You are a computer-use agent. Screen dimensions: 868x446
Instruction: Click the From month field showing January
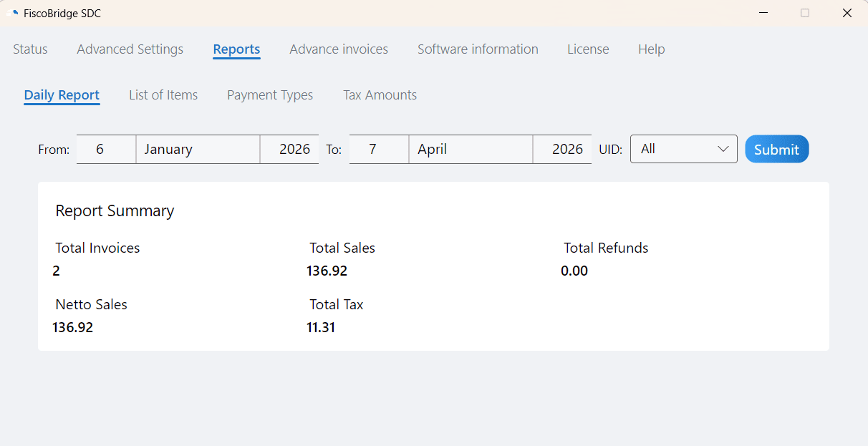pos(198,149)
